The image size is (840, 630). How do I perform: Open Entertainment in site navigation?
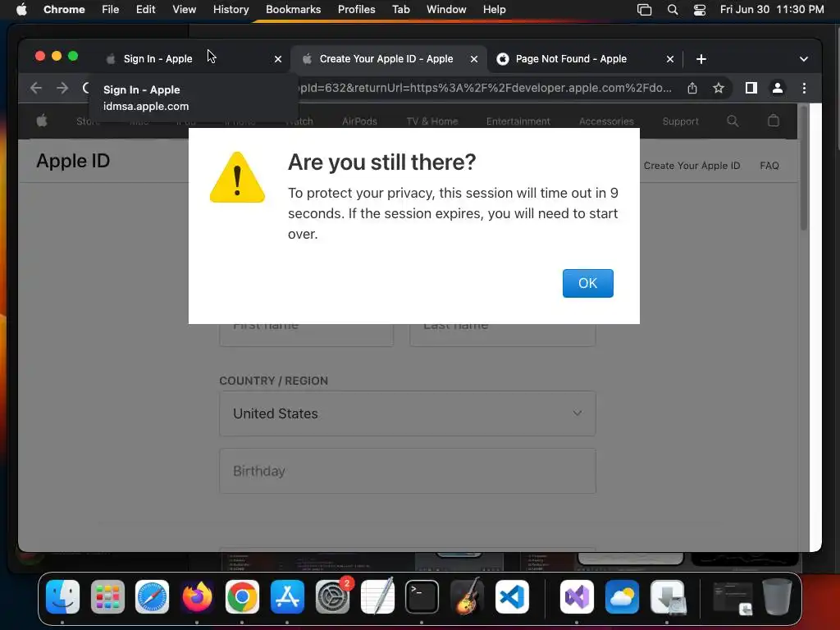click(518, 121)
